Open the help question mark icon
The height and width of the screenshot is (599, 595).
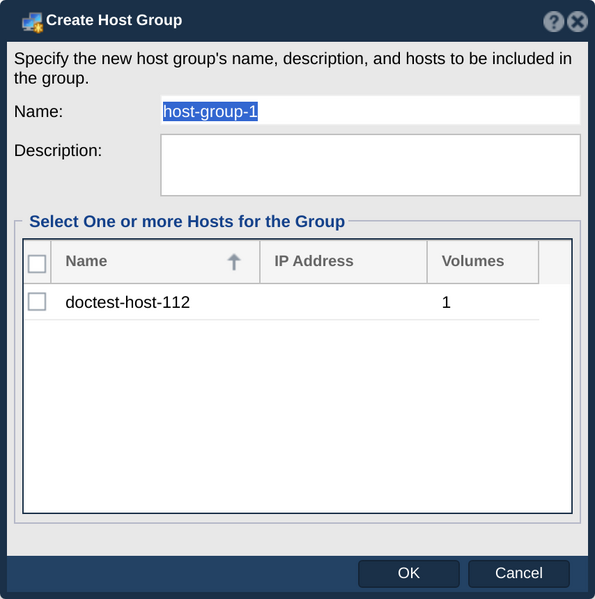(553, 21)
